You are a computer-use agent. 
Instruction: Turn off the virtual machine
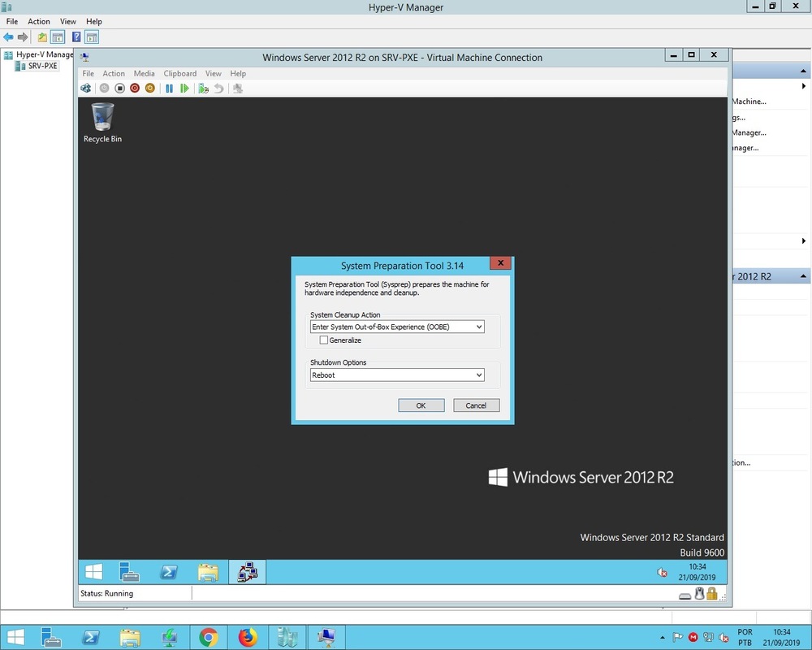click(x=119, y=88)
